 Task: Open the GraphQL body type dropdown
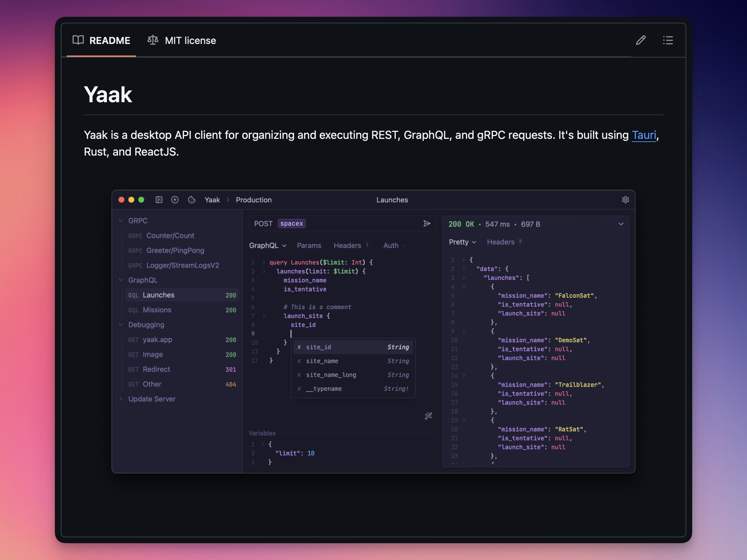coord(268,246)
